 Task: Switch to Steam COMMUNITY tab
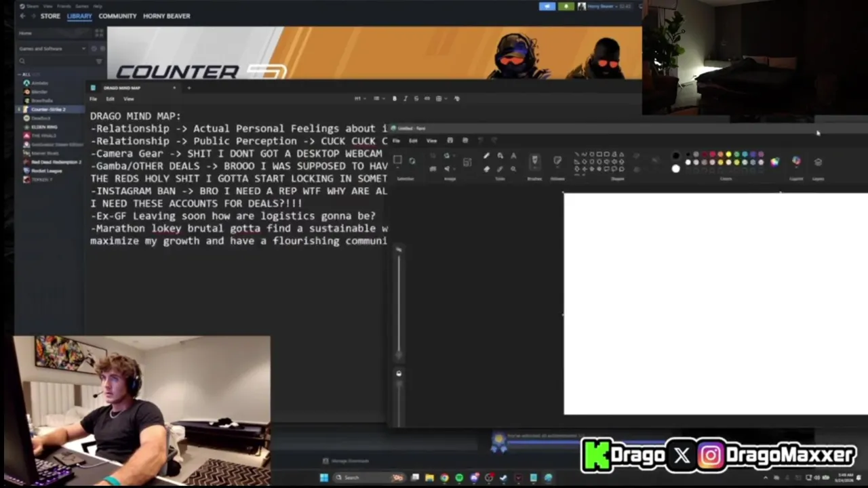tap(117, 16)
